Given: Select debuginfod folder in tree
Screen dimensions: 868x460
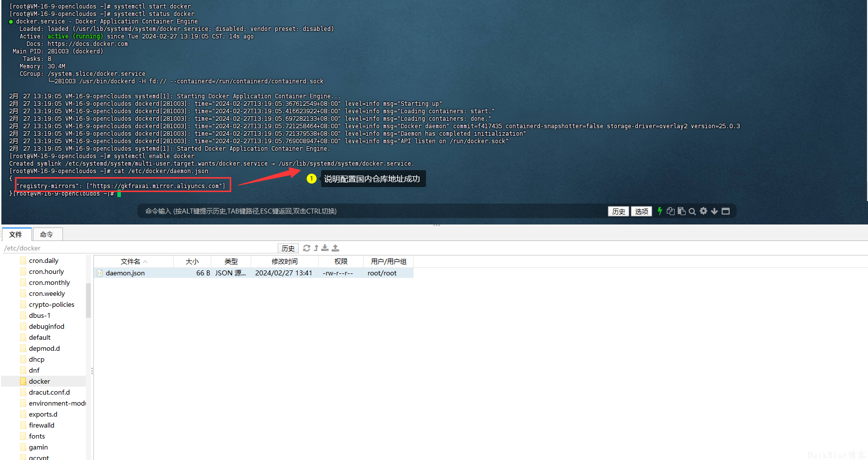Looking at the screenshot, I should coord(46,326).
